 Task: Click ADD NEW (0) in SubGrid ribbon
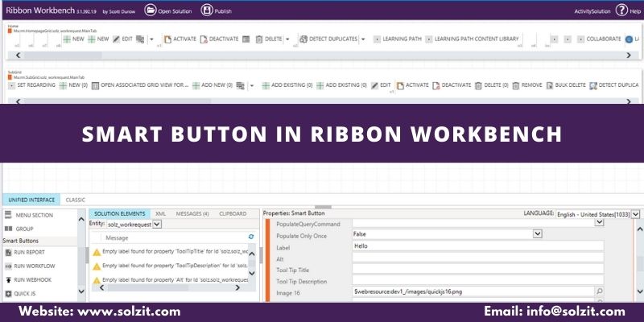213,85
